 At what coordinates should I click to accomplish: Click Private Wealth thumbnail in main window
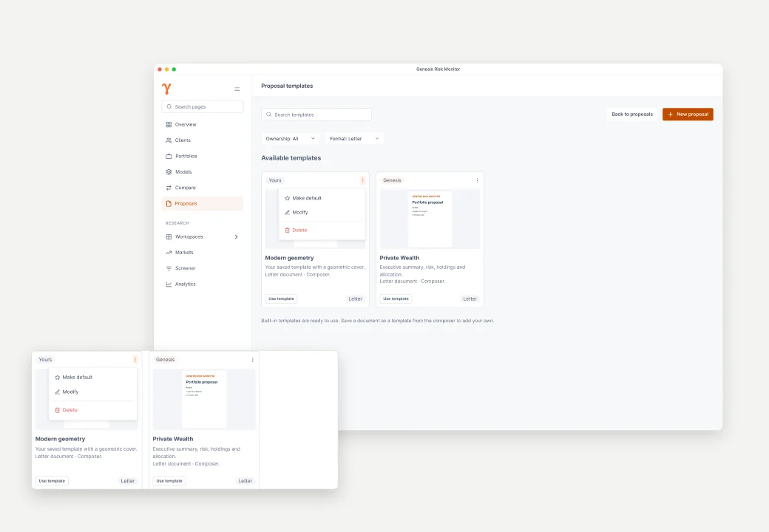coord(430,219)
